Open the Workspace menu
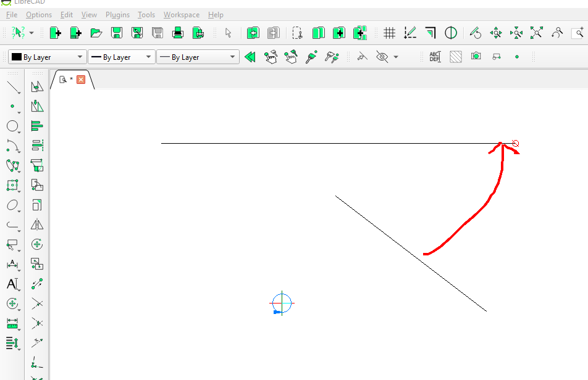 181,15
